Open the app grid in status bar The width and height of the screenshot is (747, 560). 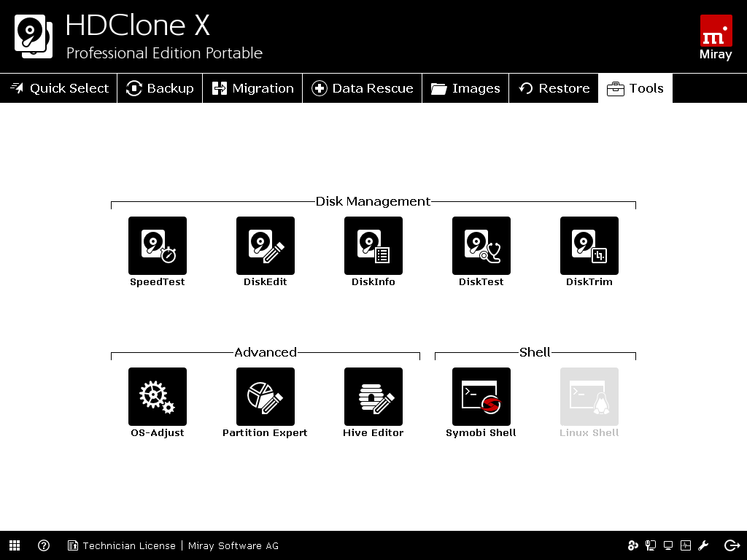pyautogui.click(x=15, y=545)
